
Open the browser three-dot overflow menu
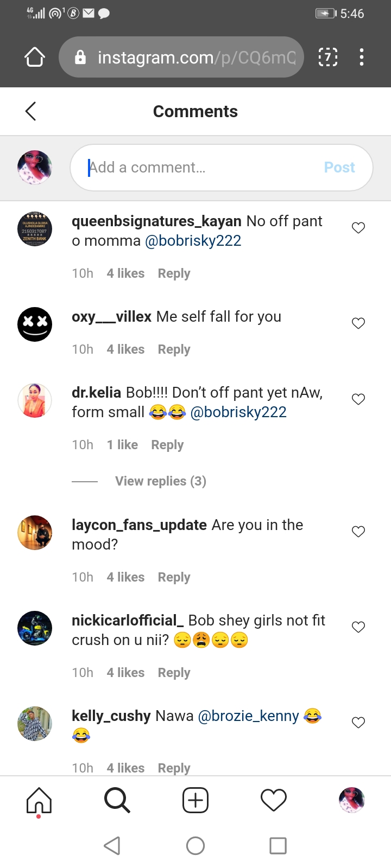coord(362,57)
